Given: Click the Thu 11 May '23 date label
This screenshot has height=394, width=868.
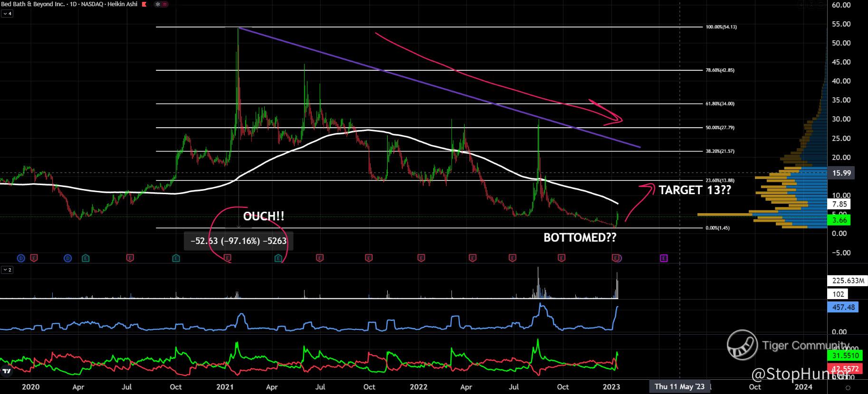Looking at the screenshot, I should pyautogui.click(x=679, y=386).
